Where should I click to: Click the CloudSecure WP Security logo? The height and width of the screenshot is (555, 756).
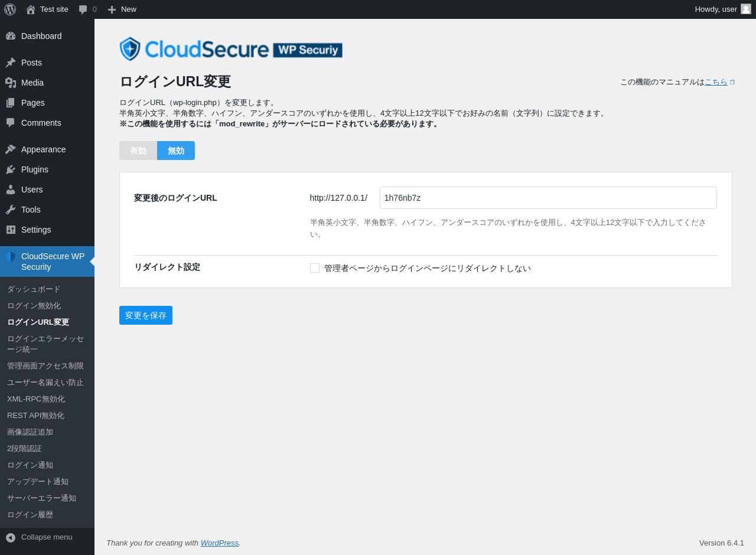(x=231, y=49)
